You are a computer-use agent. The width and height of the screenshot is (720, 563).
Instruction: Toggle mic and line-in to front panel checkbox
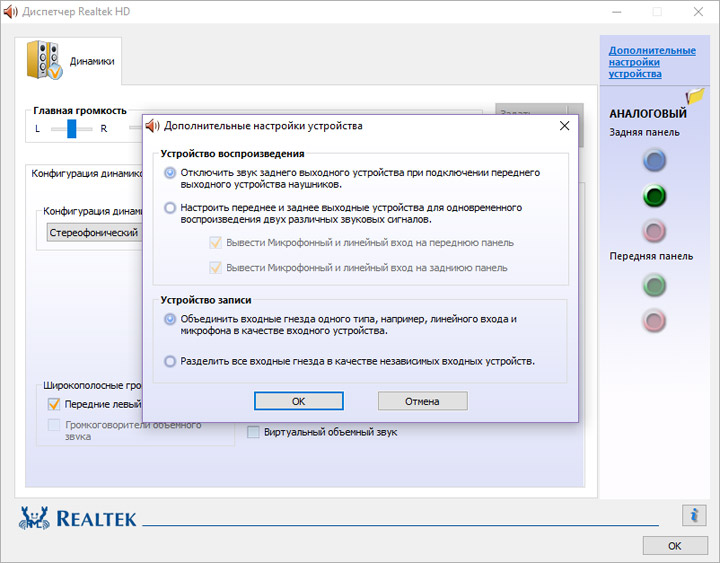pos(215,242)
